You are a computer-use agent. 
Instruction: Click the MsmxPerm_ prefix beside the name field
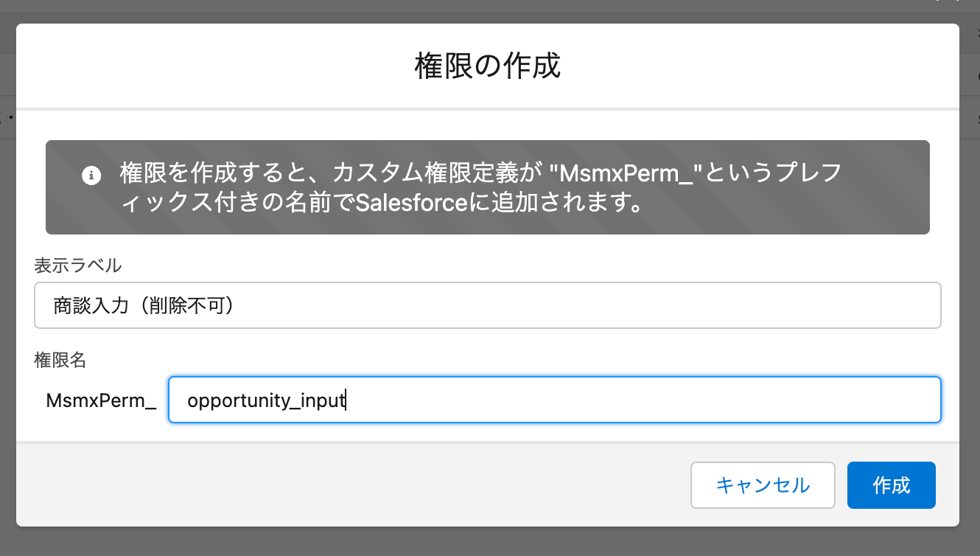click(x=101, y=400)
